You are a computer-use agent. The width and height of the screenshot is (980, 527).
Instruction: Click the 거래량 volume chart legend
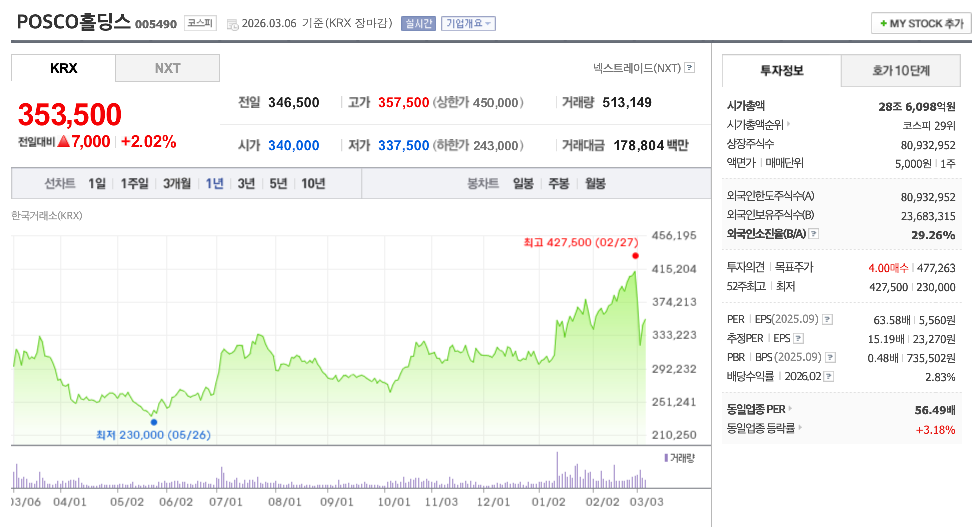[x=680, y=458]
